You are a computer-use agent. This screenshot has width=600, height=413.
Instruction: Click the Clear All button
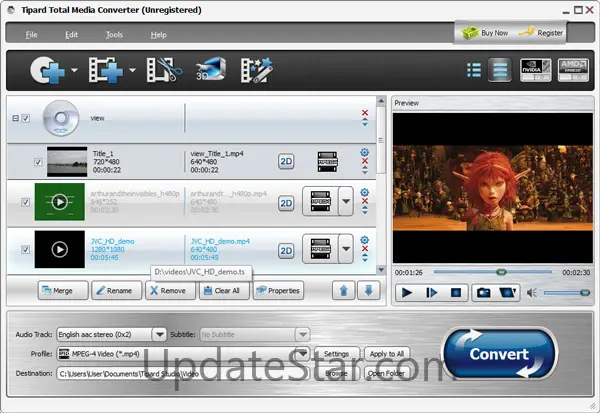point(224,291)
